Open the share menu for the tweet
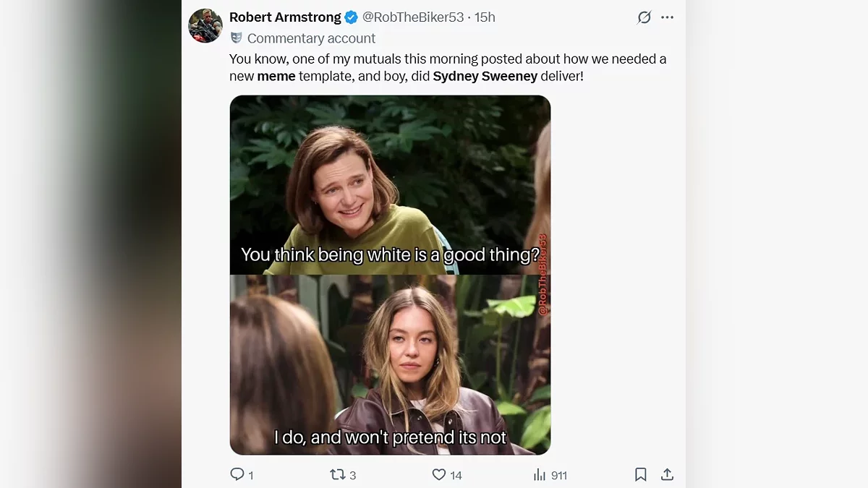 tap(667, 474)
